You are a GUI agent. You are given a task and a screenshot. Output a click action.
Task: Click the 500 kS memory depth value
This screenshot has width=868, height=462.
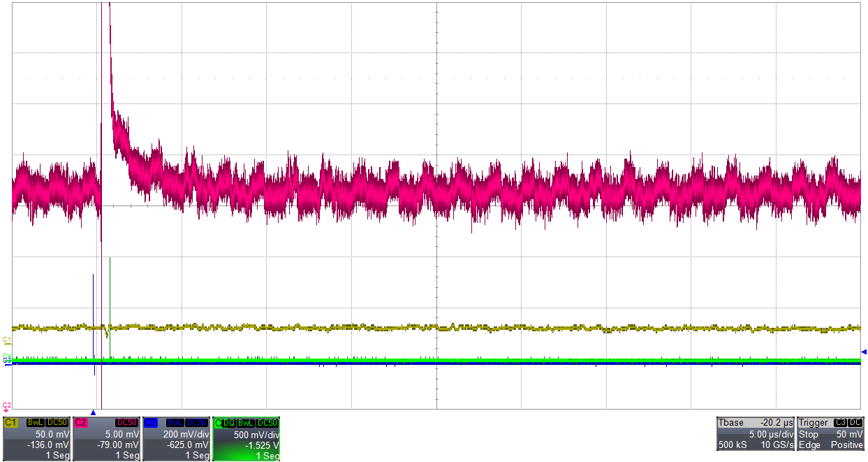pos(733,445)
